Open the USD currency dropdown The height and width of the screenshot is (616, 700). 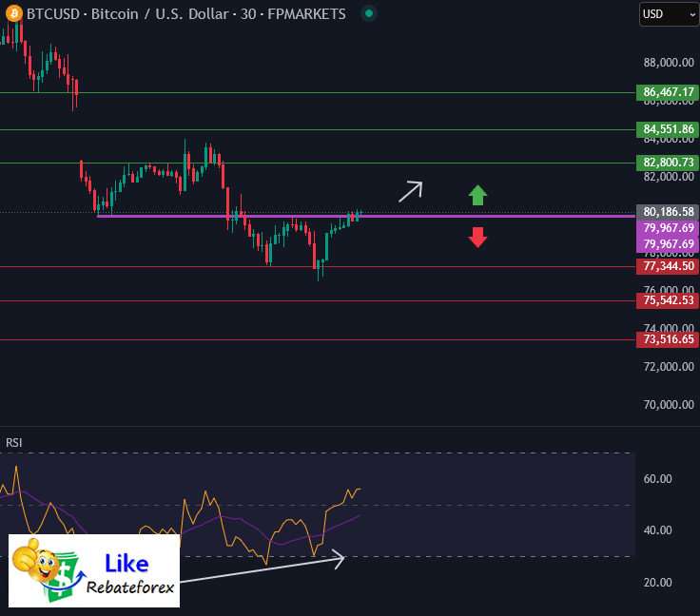(x=670, y=14)
